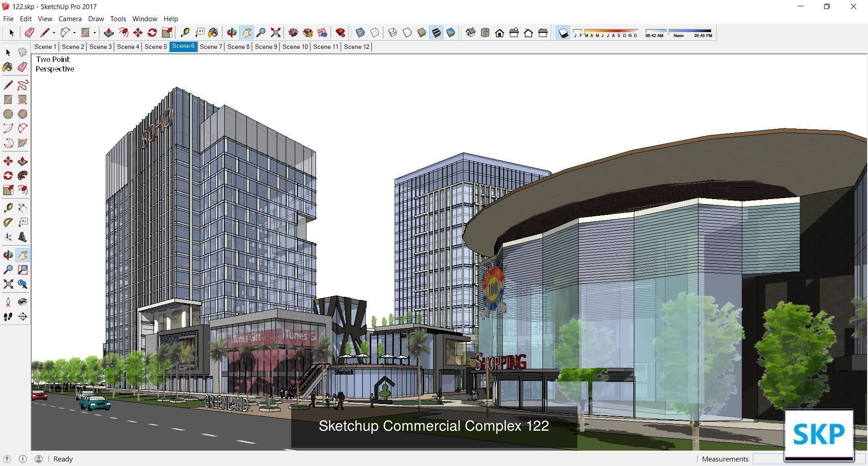This screenshot has height=466, width=868.
Task: Pick Section Plane tool in side toolbar
Action: [22, 317]
